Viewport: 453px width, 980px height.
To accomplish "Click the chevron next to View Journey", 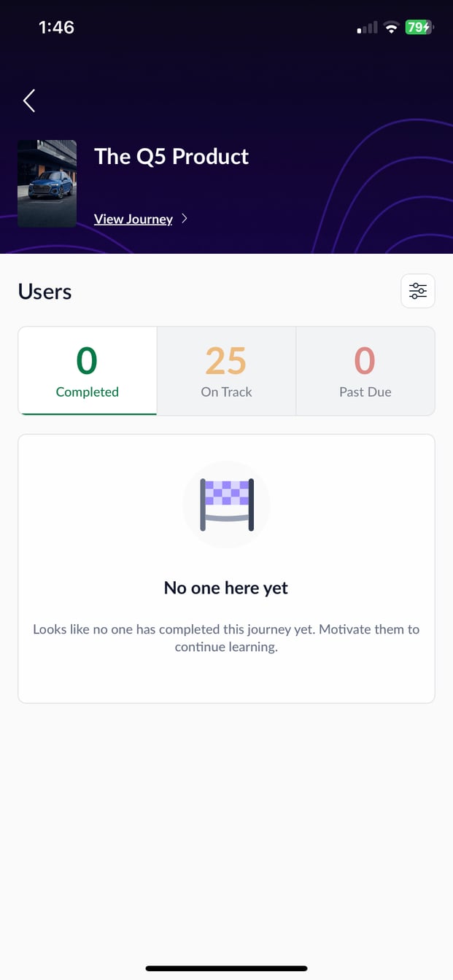I will tap(184, 218).
